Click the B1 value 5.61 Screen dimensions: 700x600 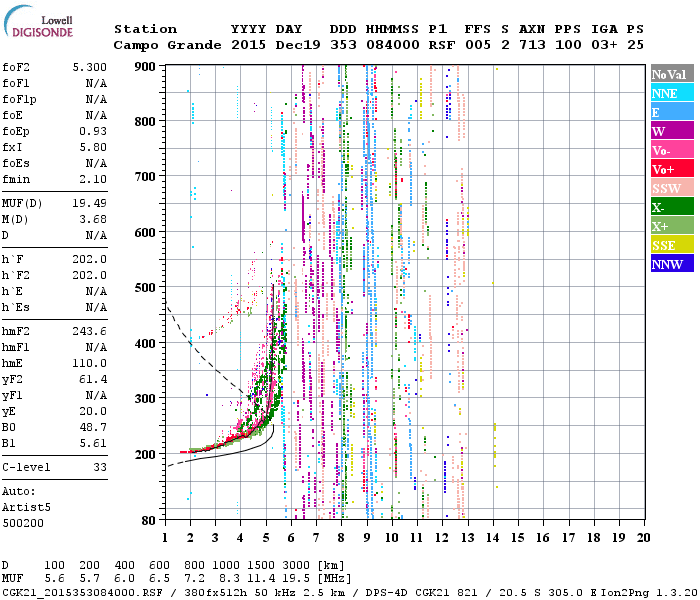coord(93,443)
